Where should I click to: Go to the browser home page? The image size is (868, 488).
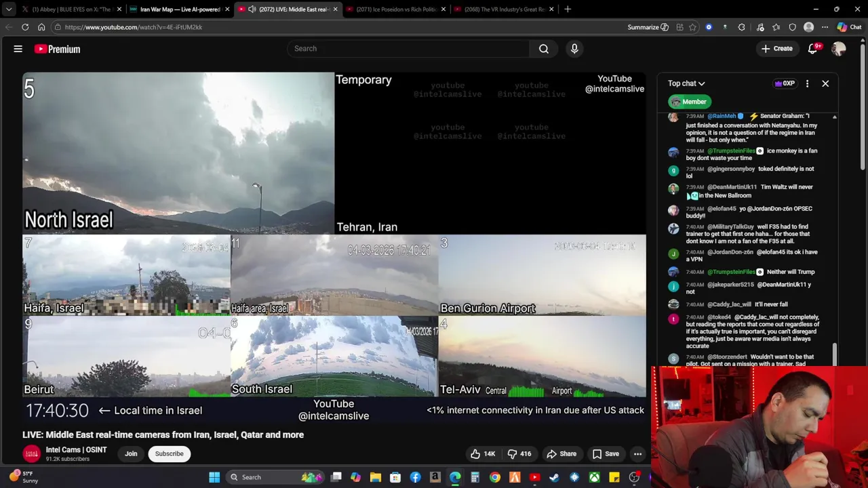(x=41, y=27)
